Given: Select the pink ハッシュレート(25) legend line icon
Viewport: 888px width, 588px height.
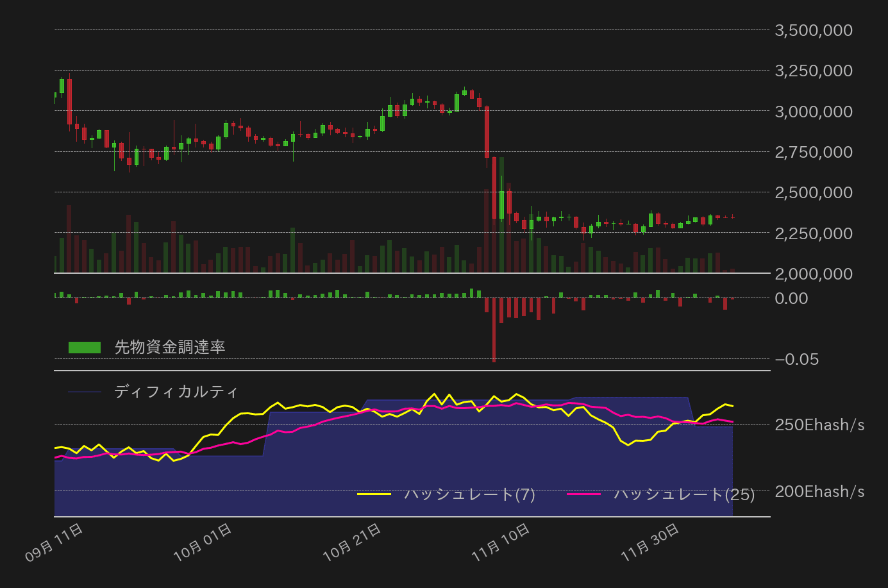Looking at the screenshot, I should [x=587, y=494].
